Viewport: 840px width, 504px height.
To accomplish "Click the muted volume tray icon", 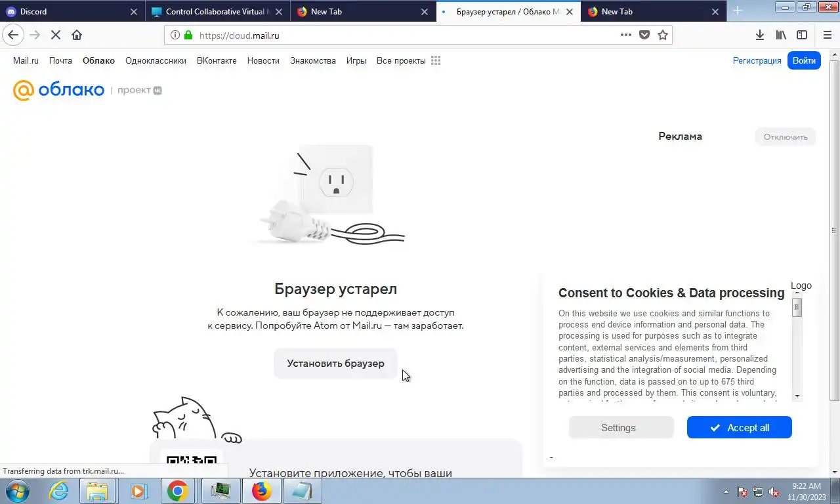I will coord(774,492).
